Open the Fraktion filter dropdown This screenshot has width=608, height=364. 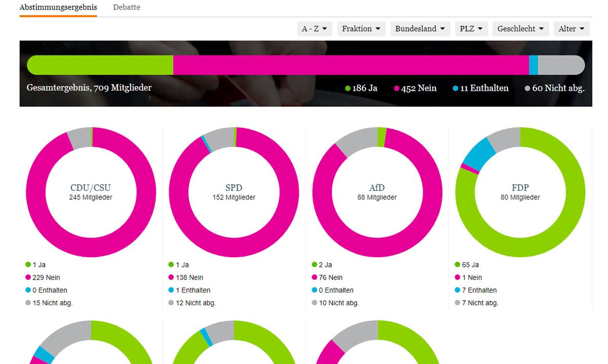click(x=361, y=29)
